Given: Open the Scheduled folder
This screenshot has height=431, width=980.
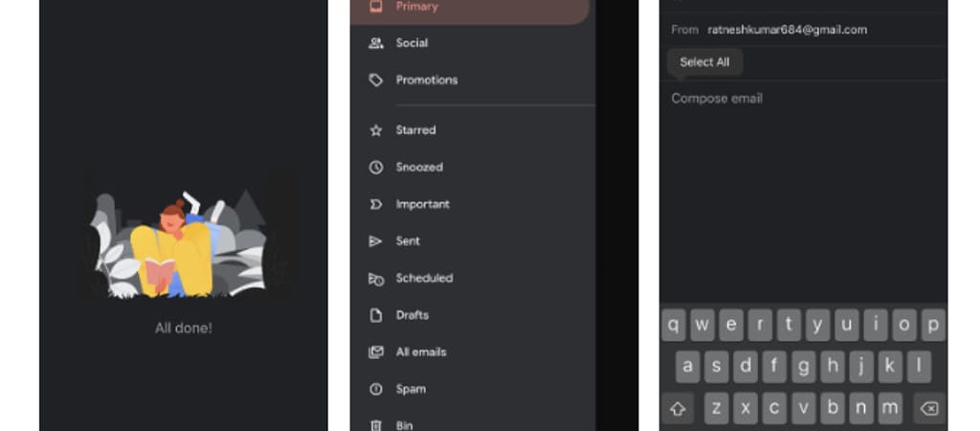Looking at the screenshot, I should point(424,279).
